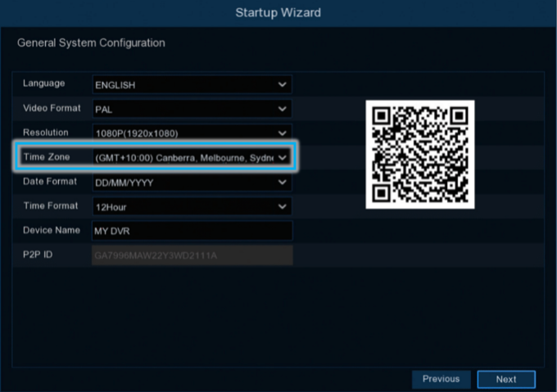The image size is (557, 392).
Task: Click the General System Configuration heading
Action: 91,43
